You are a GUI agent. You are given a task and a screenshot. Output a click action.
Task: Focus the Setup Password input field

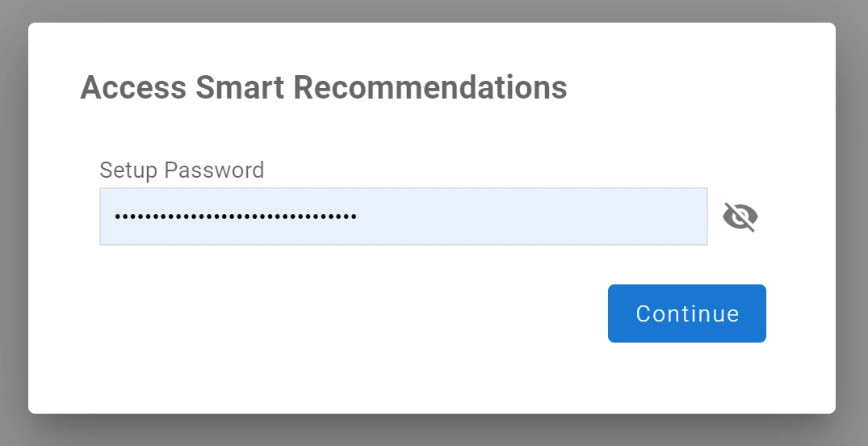click(x=404, y=217)
